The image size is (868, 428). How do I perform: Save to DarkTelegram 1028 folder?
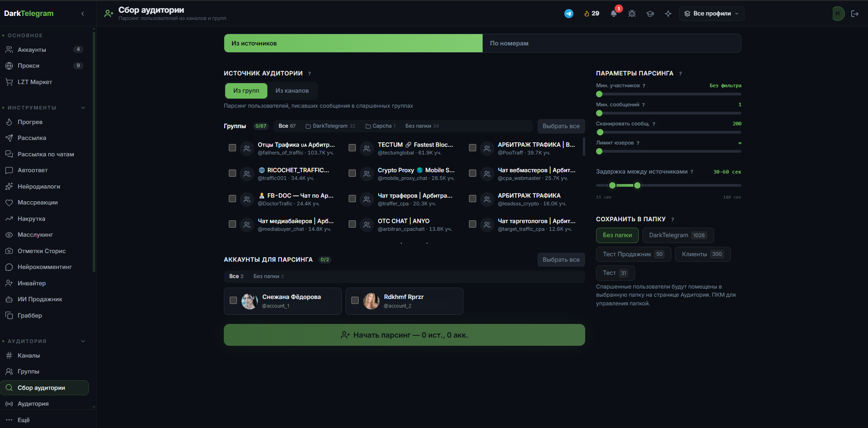point(678,235)
